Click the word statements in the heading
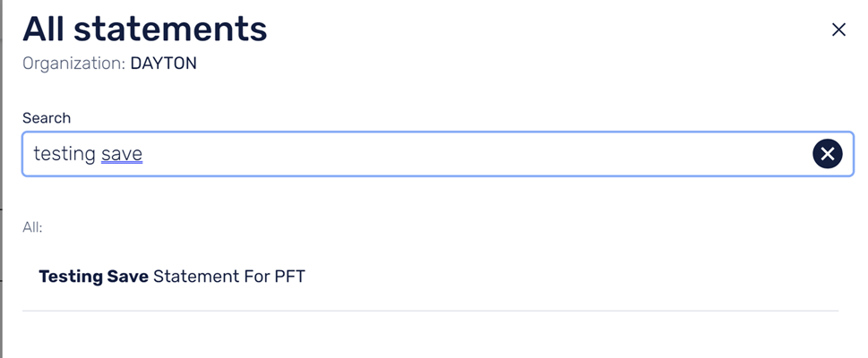Screen dimensions: 868x358 coord(170,29)
